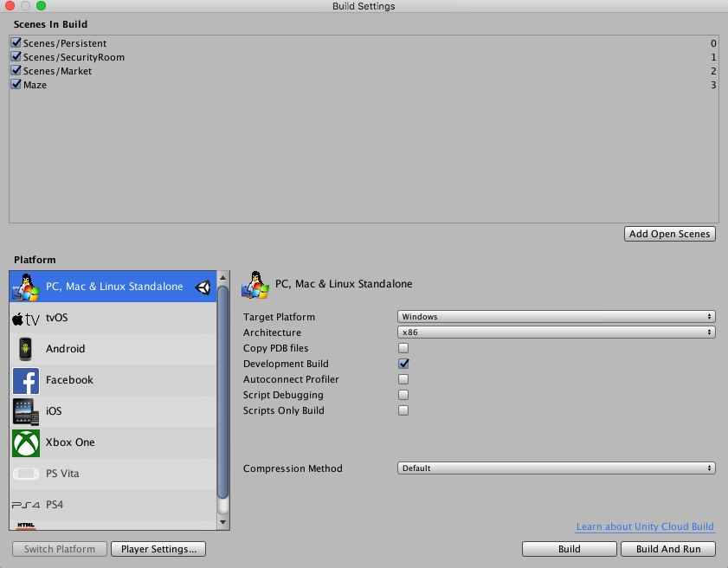728x568 pixels.
Task: Click platform list scrollbar thumb
Action: 222,392
